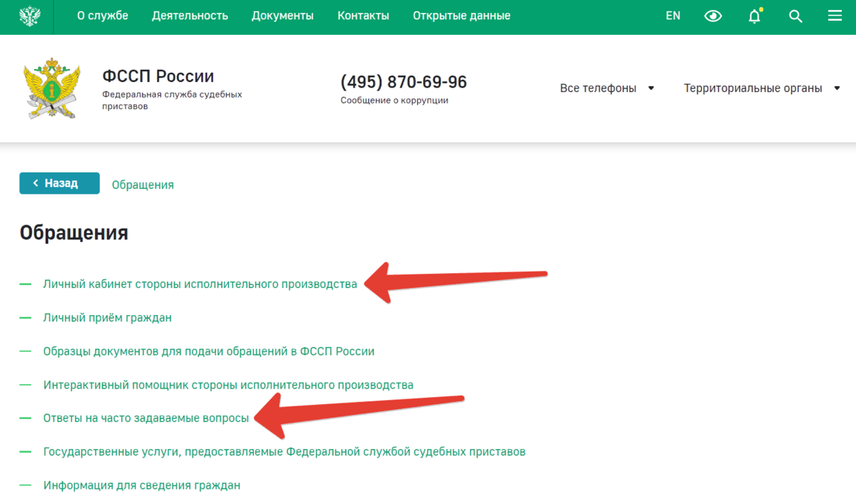Open Личный кабинет стороны исполнительного производства
The image size is (856, 504).
coord(200,284)
